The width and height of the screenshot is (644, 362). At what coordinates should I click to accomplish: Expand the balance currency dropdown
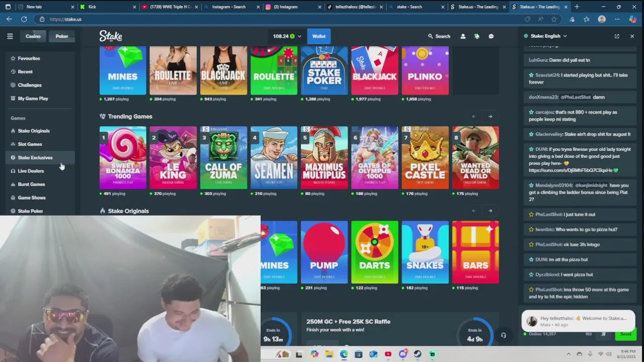(x=299, y=36)
